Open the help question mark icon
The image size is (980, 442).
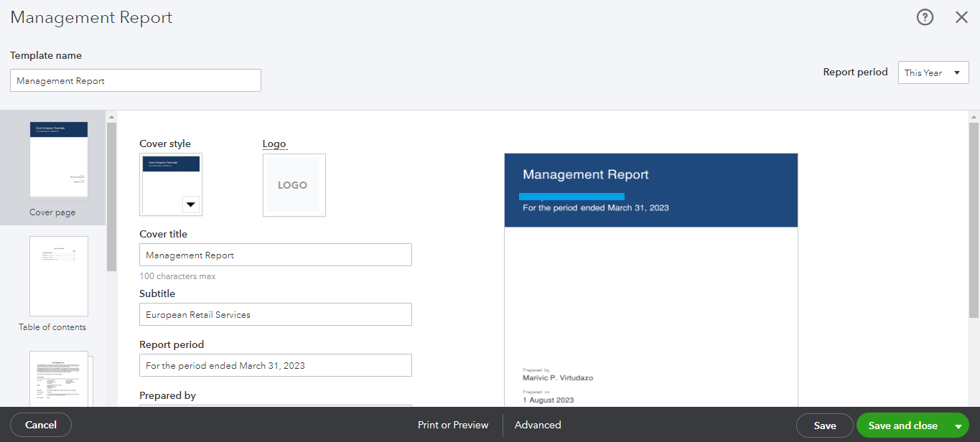coord(925,18)
